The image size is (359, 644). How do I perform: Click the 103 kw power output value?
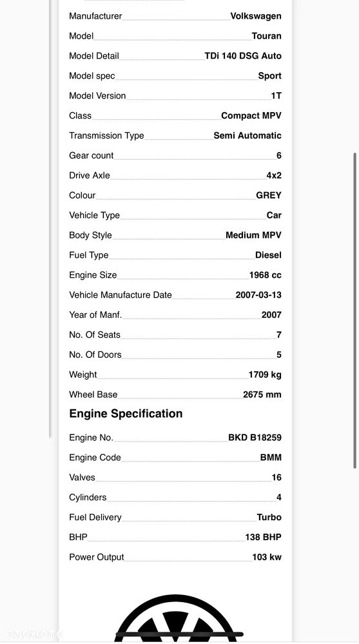click(x=267, y=558)
